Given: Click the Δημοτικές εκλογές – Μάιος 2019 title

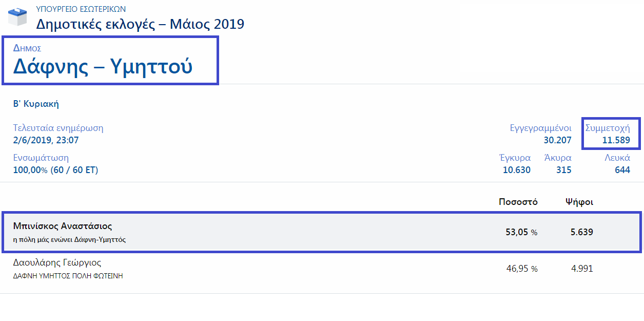Looking at the screenshot, I should point(140,24).
